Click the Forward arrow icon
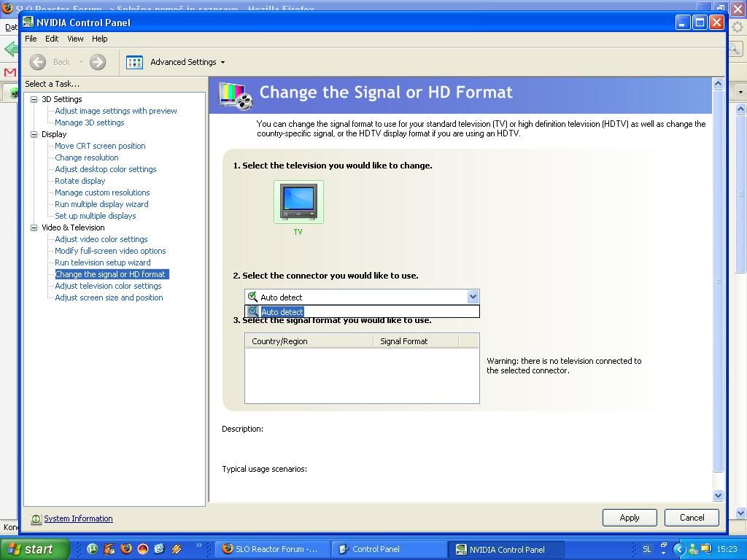This screenshot has height=560, width=747. 98,62
